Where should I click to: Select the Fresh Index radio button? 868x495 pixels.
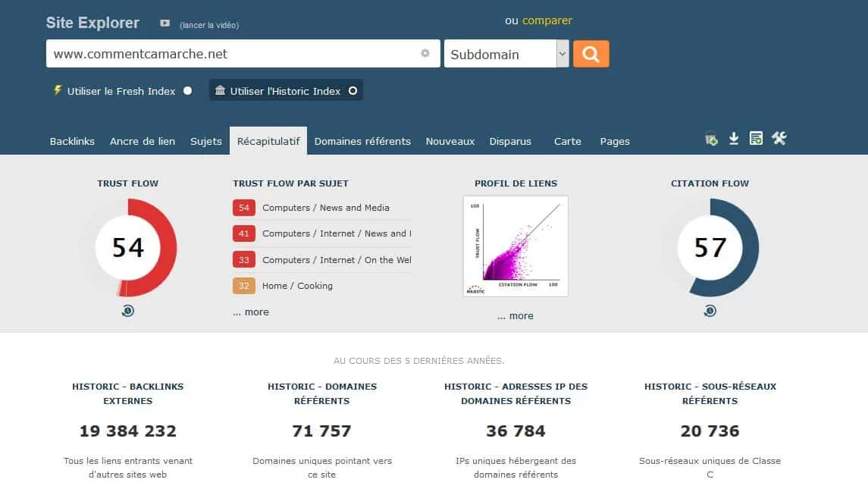(188, 91)
